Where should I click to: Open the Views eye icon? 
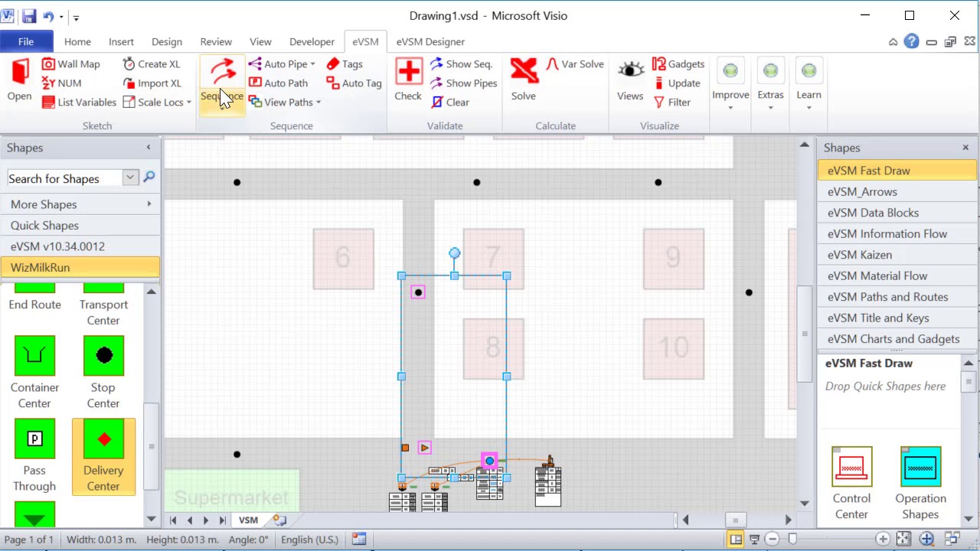coord(630,71)
